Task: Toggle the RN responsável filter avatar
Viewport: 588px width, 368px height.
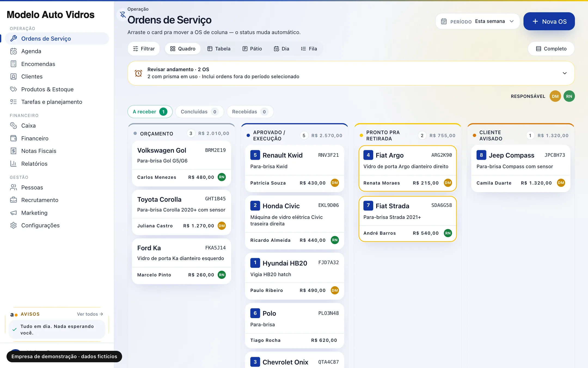Action: coord(569,96)
